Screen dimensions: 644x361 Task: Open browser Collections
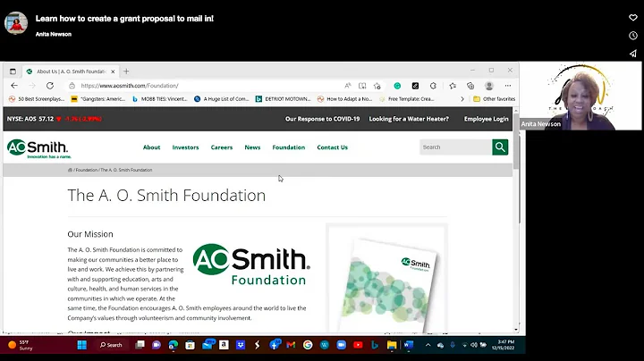tap(470, 86)
